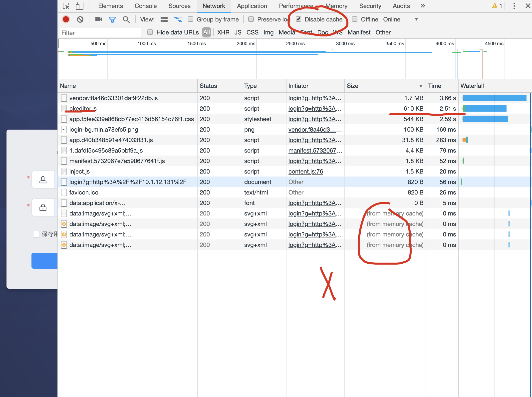Screen dimensions: 532x397
Task: Click image icon of login-bg.min.a78efc5.png
Action: pos(64,130)
